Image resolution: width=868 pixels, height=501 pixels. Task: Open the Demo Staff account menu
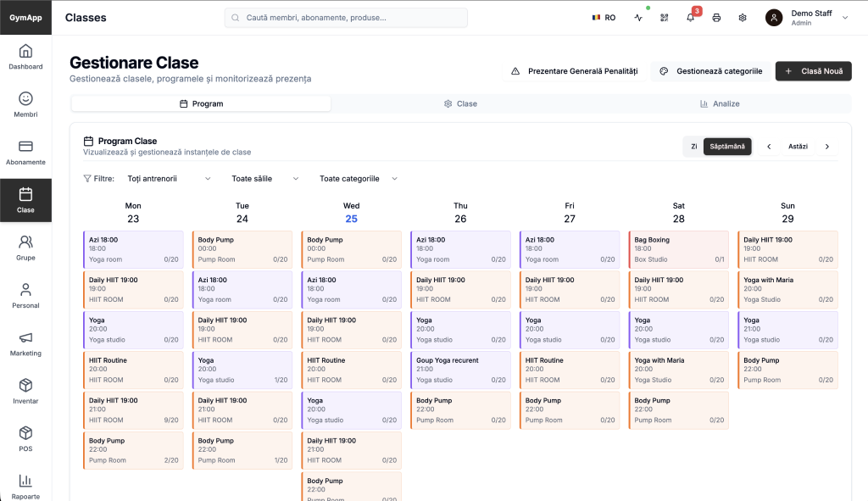tap(807, 18)
